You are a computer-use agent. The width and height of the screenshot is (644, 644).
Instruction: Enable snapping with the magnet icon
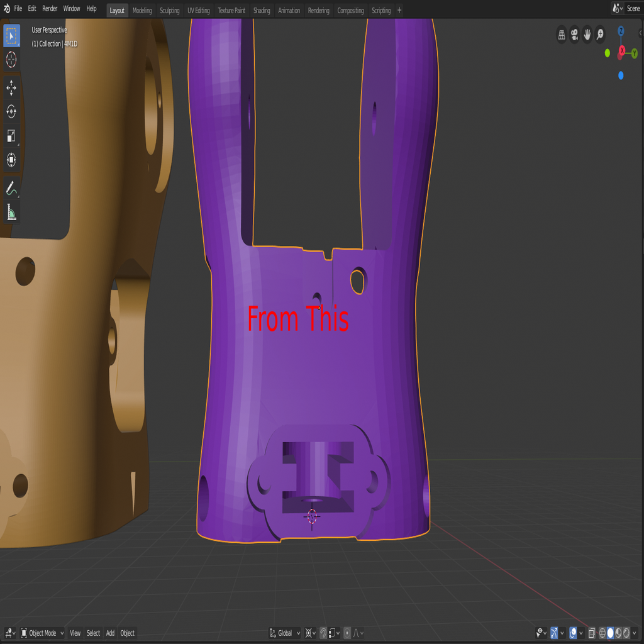click(x=323, y=633)
